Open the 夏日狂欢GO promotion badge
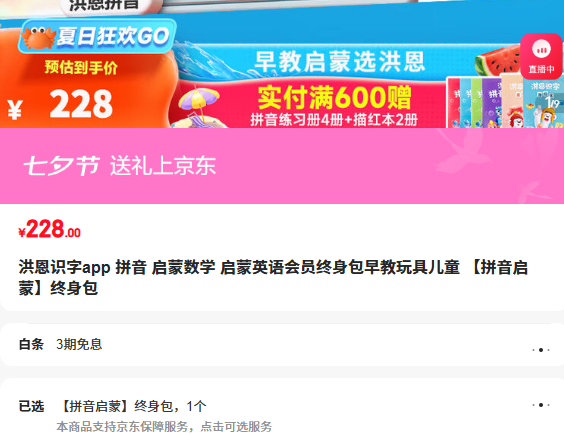Image resolution: width=564 pixels, height=435 pixels. 97,36
